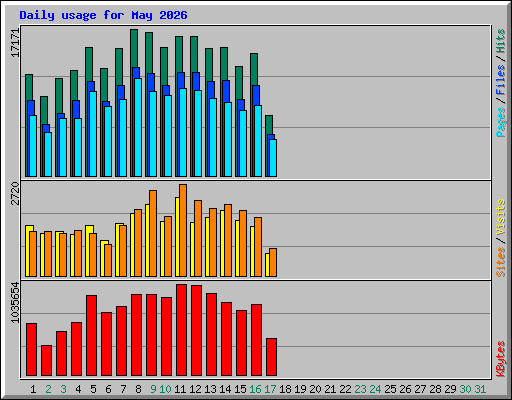This screenshot has height=400, width=512.
Task: Click the 'Visits' legend label
Action: point(501,217)
